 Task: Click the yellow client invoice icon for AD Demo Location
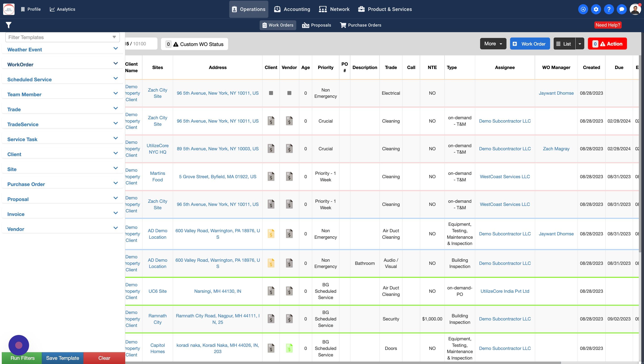tap(271, 234)
